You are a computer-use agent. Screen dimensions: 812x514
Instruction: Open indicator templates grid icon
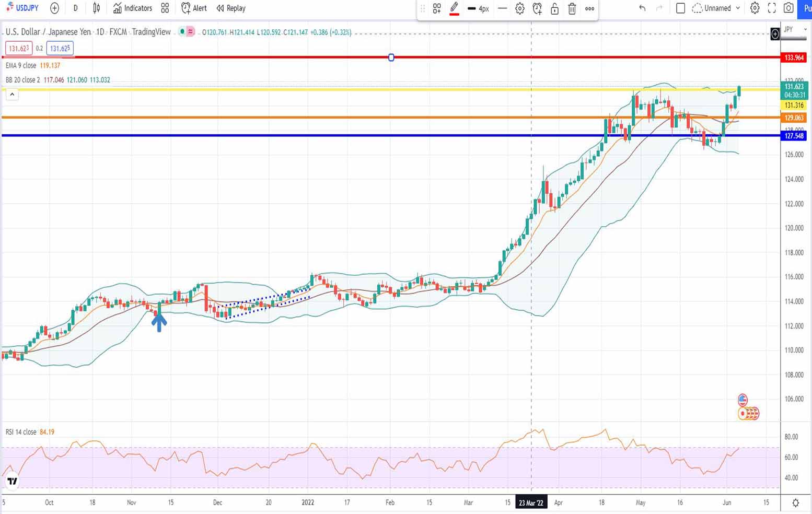165,8
